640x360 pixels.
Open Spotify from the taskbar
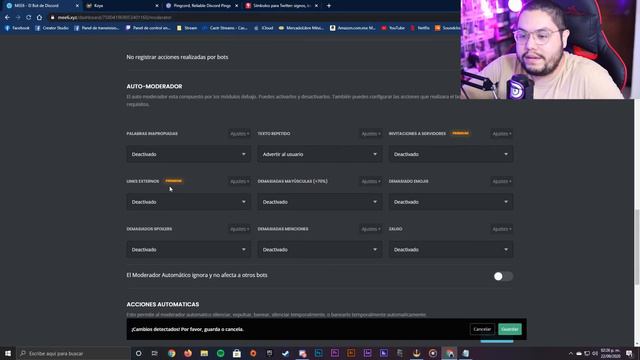point(220,353)
